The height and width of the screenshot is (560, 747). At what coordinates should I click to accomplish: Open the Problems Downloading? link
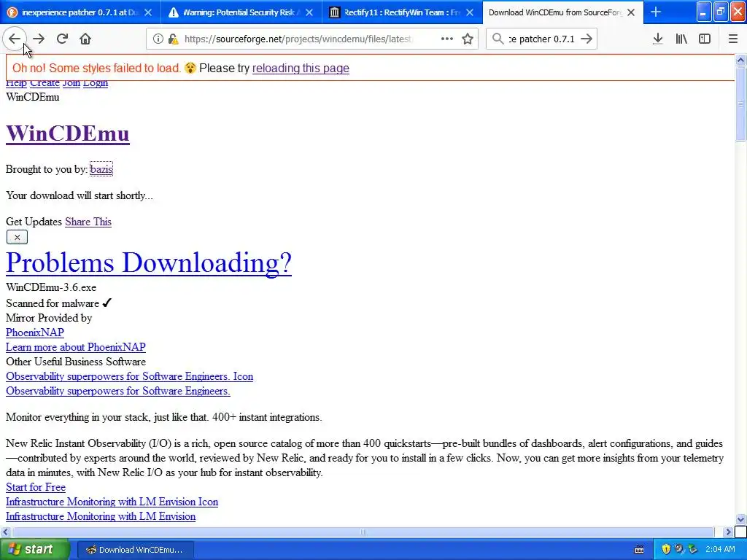[x=149, y=262]
